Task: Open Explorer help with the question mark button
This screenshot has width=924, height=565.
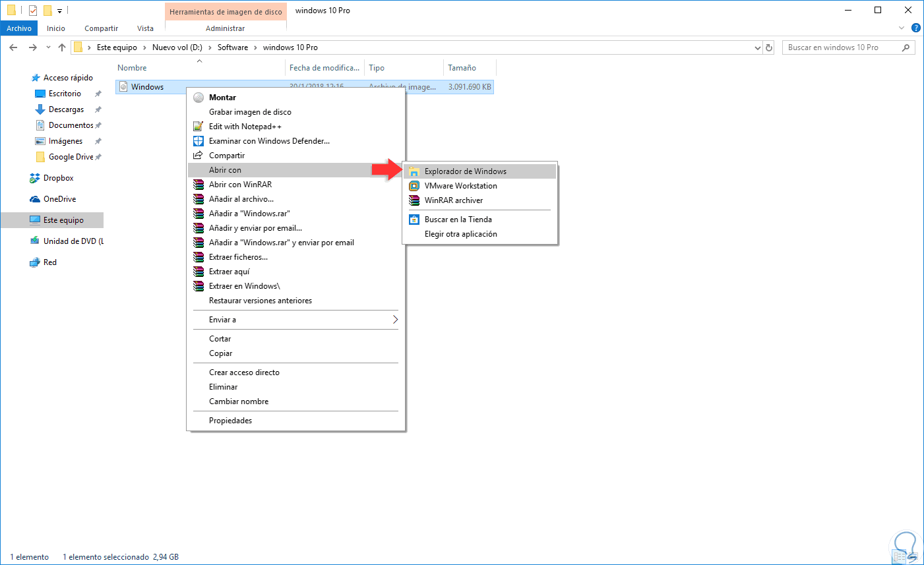Action: point(916,28)
